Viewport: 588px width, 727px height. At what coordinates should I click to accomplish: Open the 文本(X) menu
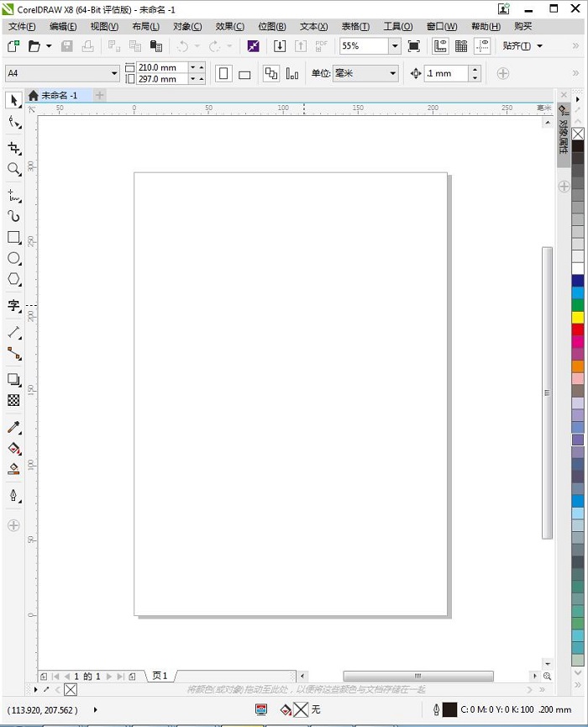point(313,26)
